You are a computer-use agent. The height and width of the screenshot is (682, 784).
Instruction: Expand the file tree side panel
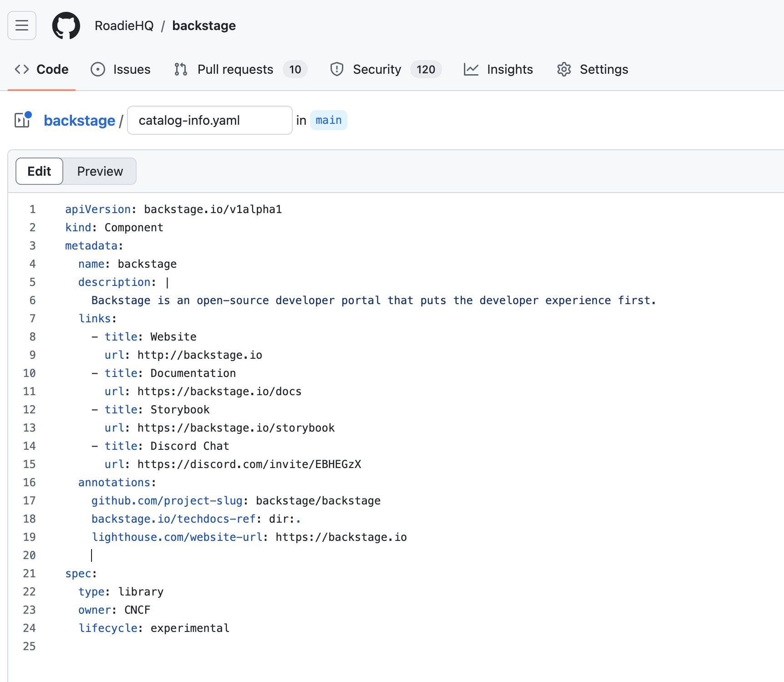click(23, 120)
